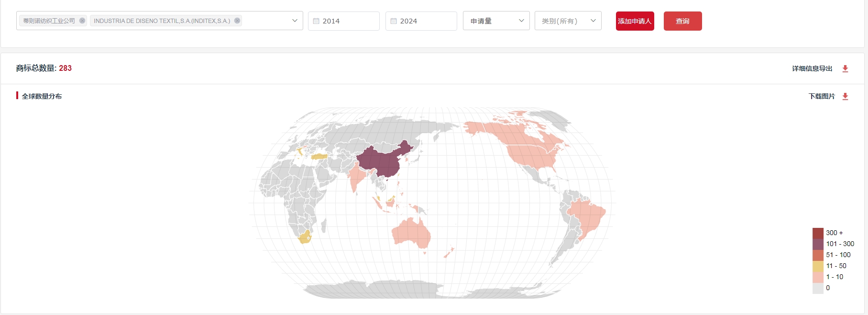
Task: Click calendar icon in the 2024 field
Action: [394, 21]
